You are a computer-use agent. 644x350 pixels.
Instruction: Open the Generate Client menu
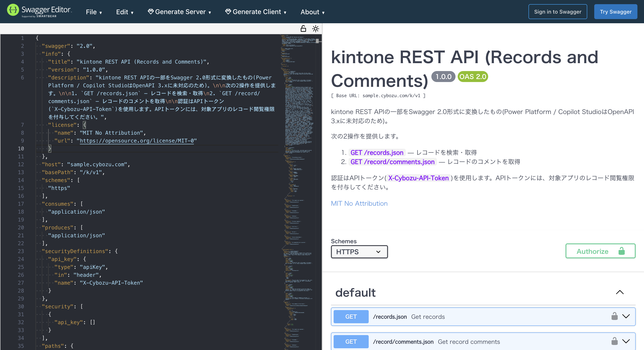pos(256,12)
